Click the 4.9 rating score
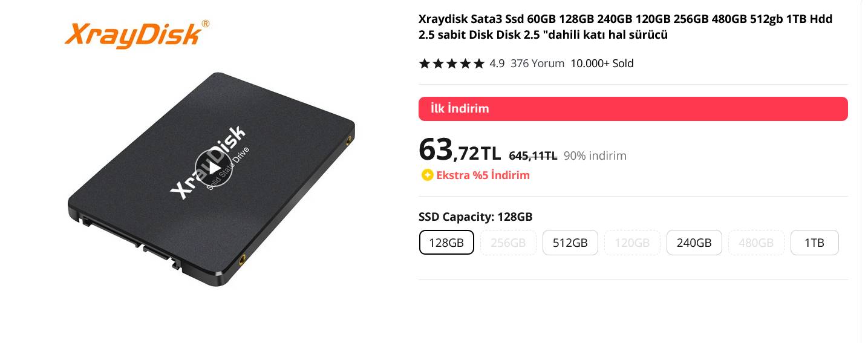The image size is (868, 343). [497, 64]
